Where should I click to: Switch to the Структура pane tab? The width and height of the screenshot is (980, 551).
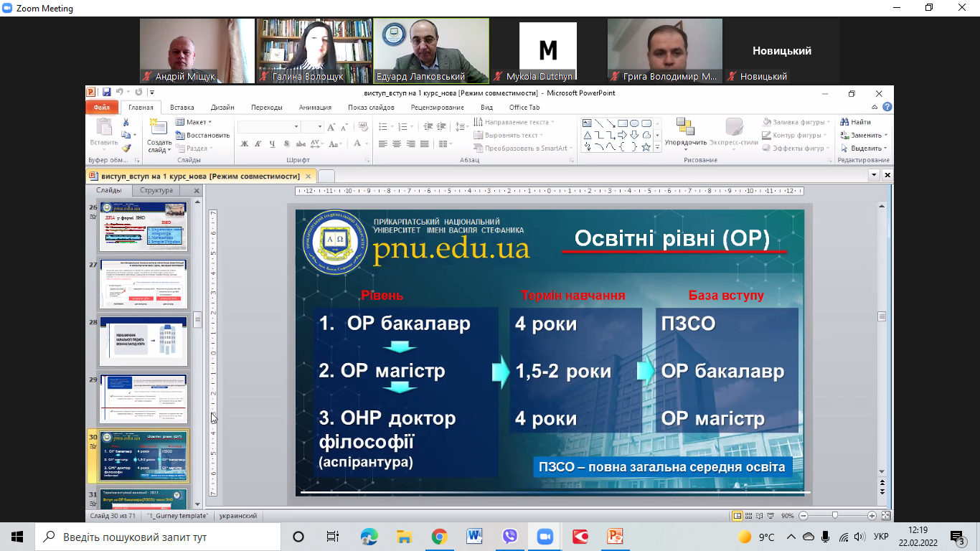156,191
